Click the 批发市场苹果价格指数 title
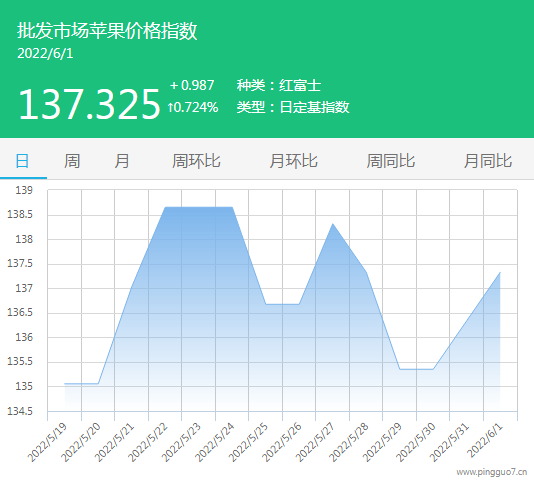The image size is (534, 484). point(107,31)
